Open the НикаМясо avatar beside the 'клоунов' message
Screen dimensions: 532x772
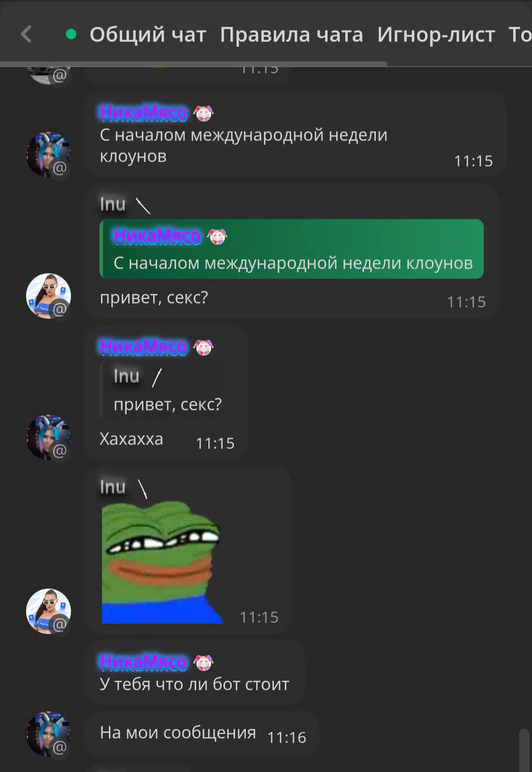coord(48,154)
